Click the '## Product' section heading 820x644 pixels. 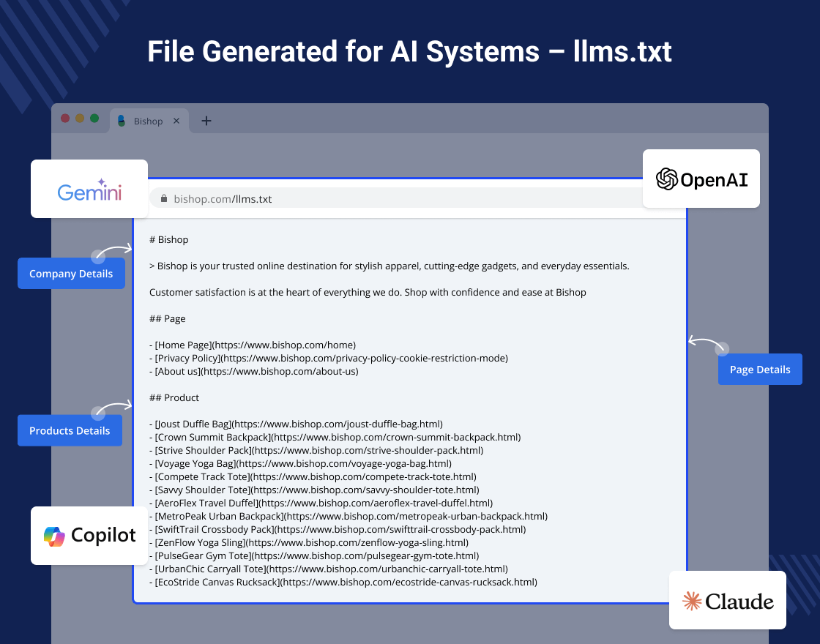coord(174,397)
